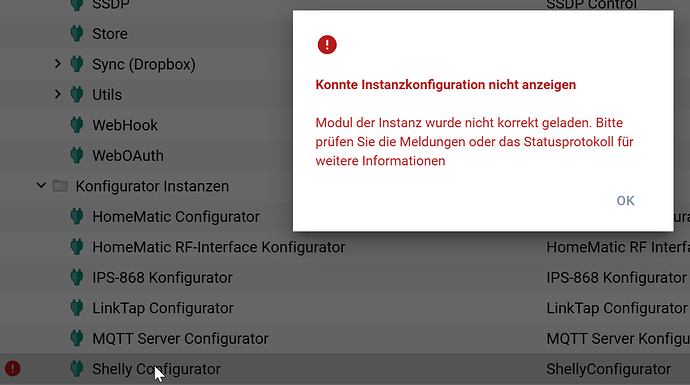Expand the Sync (Dropbox) tree node

58,64
